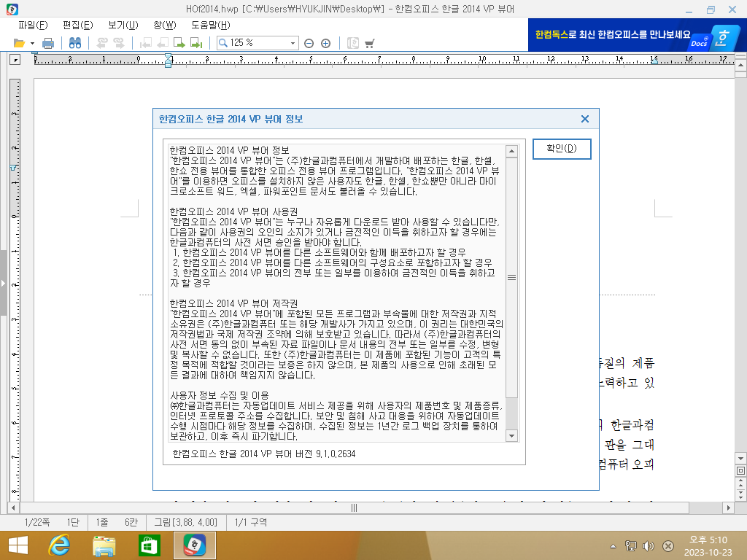The image size is (747, 560).
Task: Click the Hancom Office info icon
Action: tap(352, 43)
